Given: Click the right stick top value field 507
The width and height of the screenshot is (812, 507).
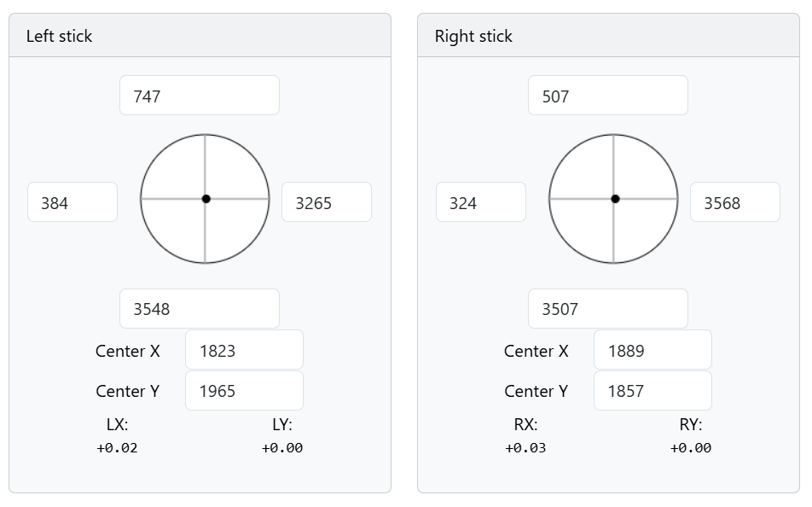Looking at the screenshot, I should point(607,96).
